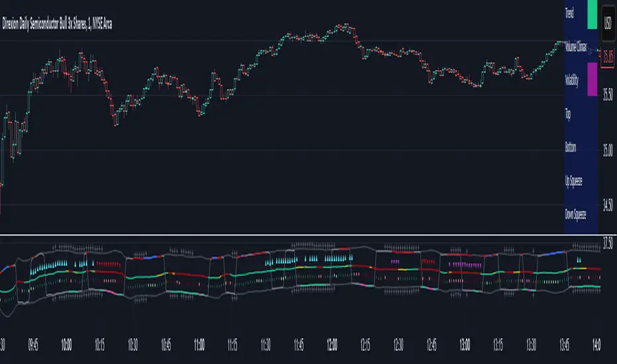This screenshot has height=364, width=617.
Task: Select the green Trend status cell
Action: click(593, 14)
